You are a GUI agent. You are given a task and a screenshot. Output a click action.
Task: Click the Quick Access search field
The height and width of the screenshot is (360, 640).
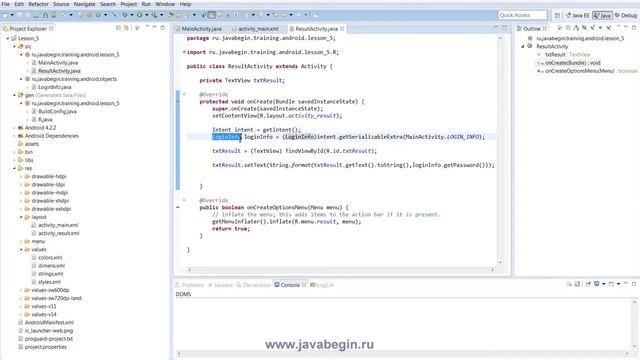click(x=522, y=15)
